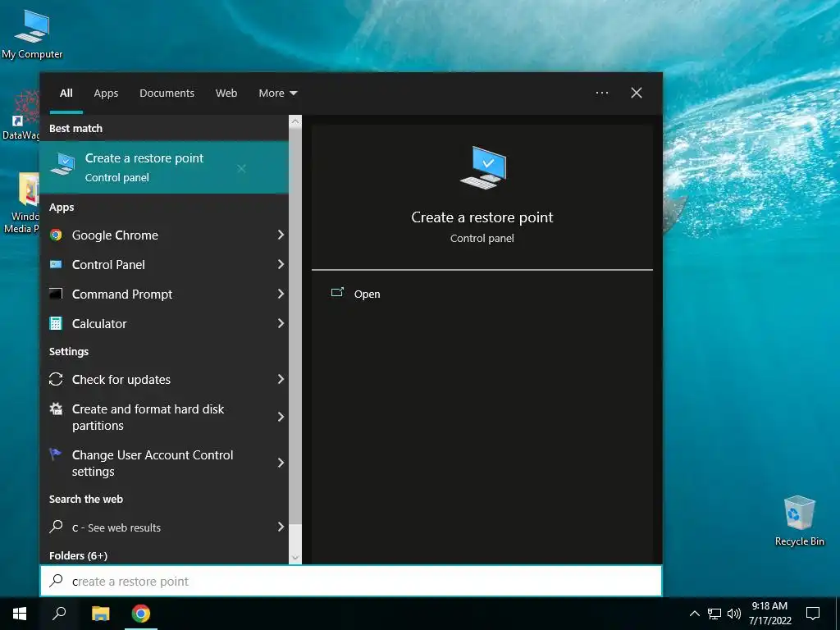The image size is (840, 630).
Task: Click Open in the preview pane
Action: (x=367, y=294)
